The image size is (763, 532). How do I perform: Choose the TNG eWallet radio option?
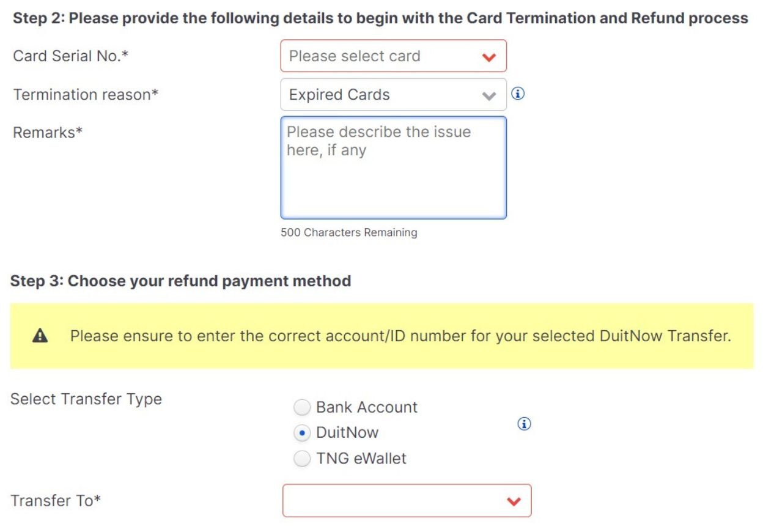[302, 459]
